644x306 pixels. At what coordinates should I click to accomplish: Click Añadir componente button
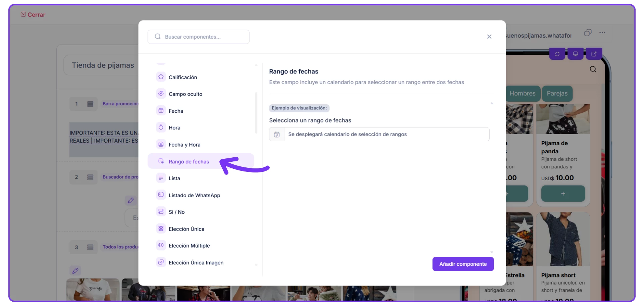463,264
